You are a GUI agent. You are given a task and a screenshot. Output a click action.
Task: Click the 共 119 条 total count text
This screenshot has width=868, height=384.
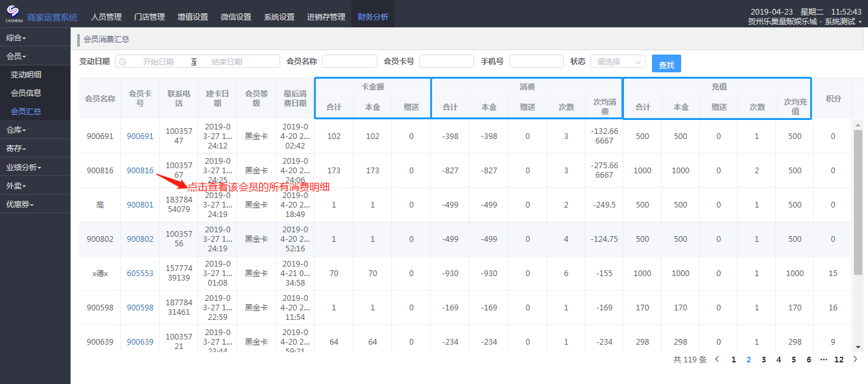tap(690, 359)
